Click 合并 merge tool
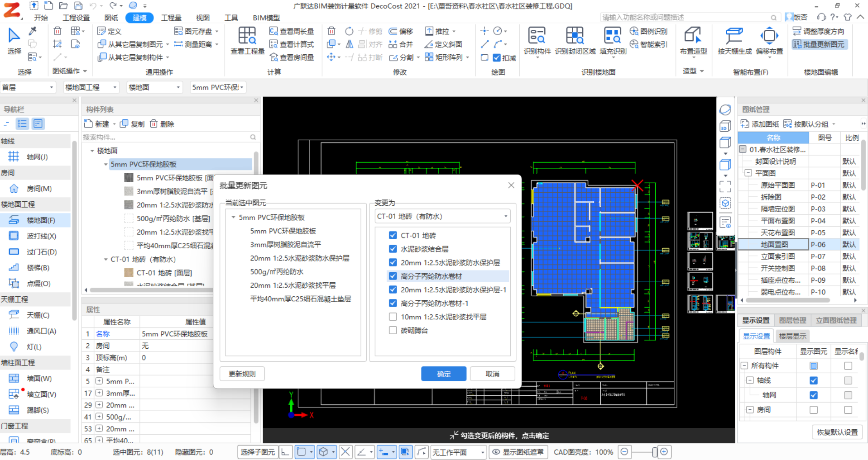This screenshot has height=460, width=868. (x=401, y=44)
